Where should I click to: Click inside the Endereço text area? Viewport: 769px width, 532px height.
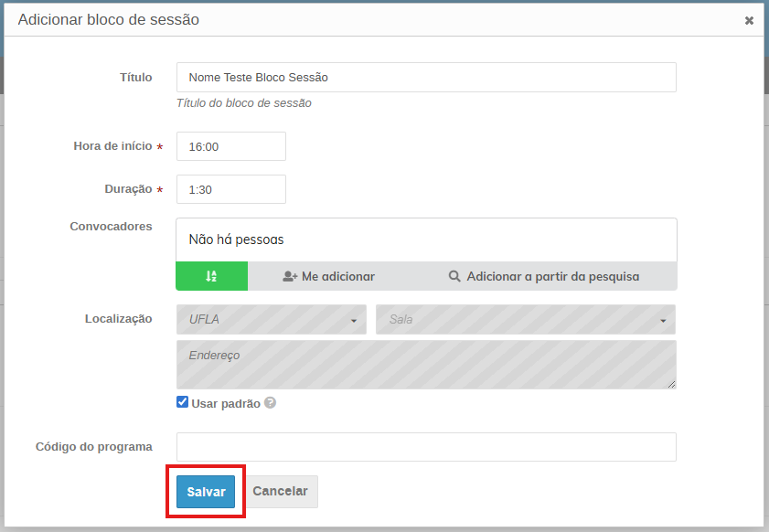(426, 365)
